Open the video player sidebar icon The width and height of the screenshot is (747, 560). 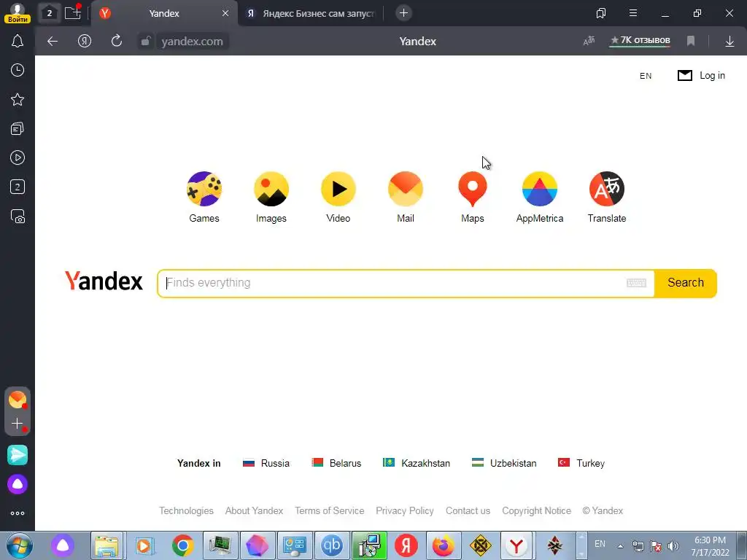(x=18, y=157)
